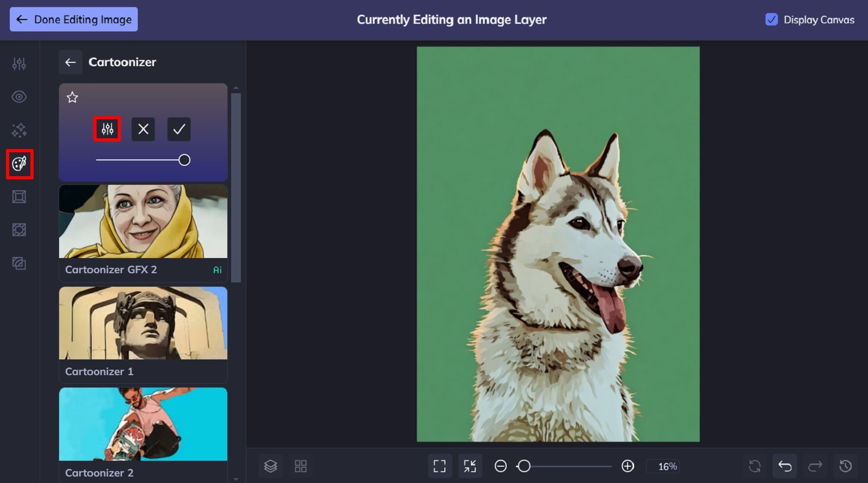Open the Frames sidebar icon
This screenshot has height=483, width=868.
click(20, 197)
